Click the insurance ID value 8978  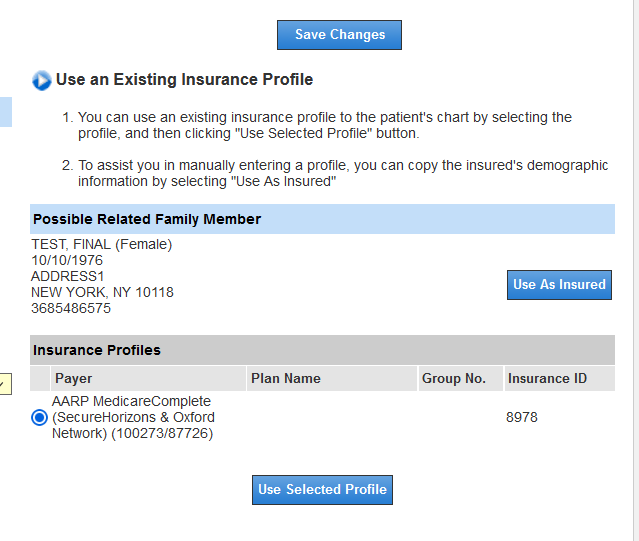pyautogui.click(x=522, y=417)
